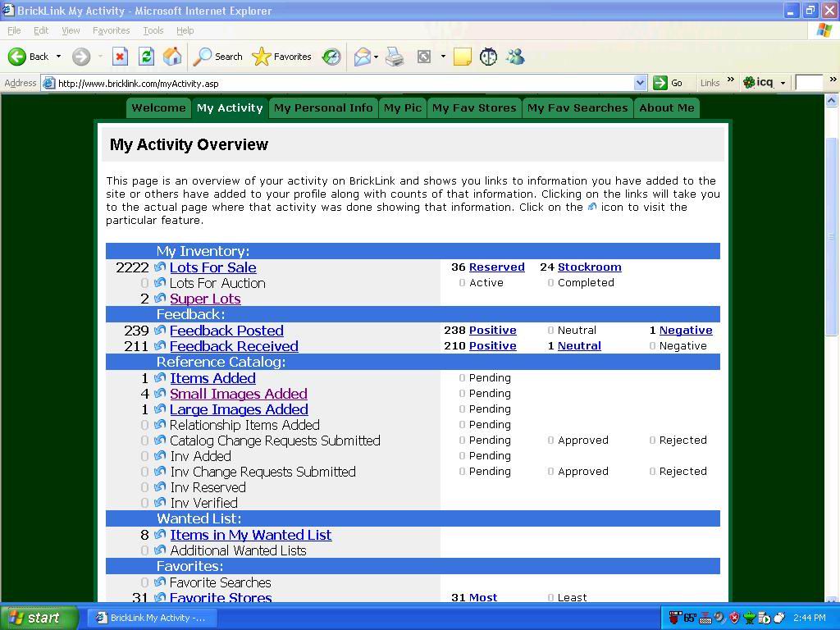Open Items in My Wanted List link
This screenshot has width=840, height=630.
(x=251, y=535)
